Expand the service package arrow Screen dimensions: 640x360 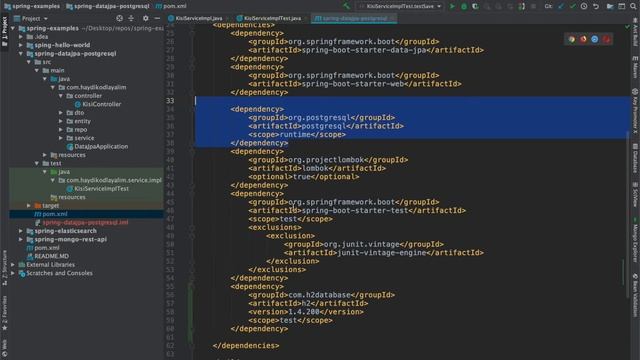pyautogui.click(x=61, y=138)
